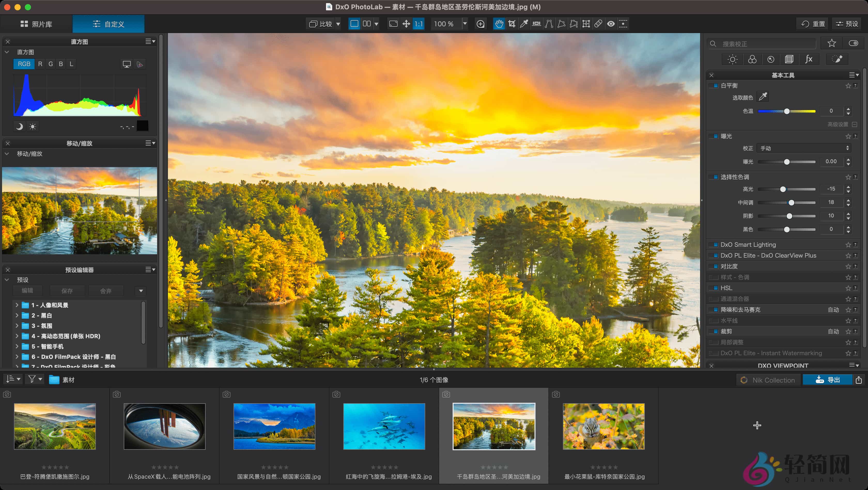Viewport: 868px width, 490px height.
Task: Select the Crop tool in the toolbar
Action: pos(512,23)
